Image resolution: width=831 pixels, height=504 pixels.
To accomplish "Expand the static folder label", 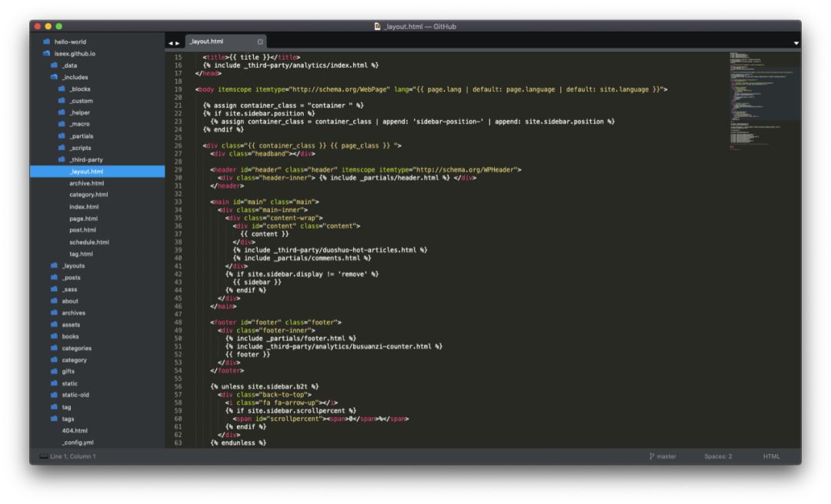I will (69, 383).
